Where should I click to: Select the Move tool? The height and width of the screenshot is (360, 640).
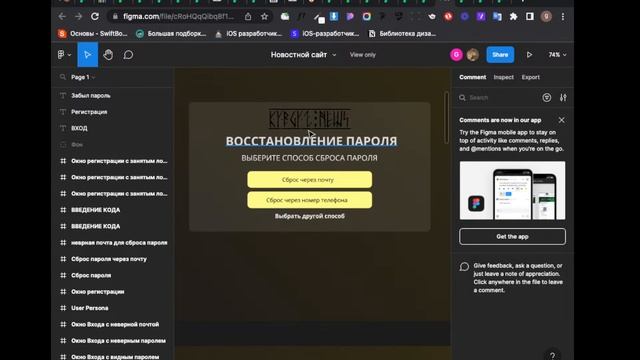click(x=88, y=55)
